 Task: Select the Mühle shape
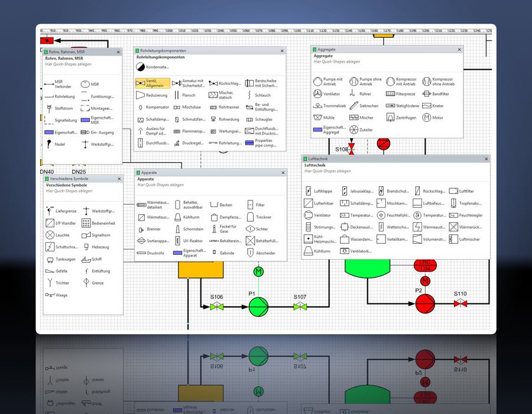click(x=324, y=118)
